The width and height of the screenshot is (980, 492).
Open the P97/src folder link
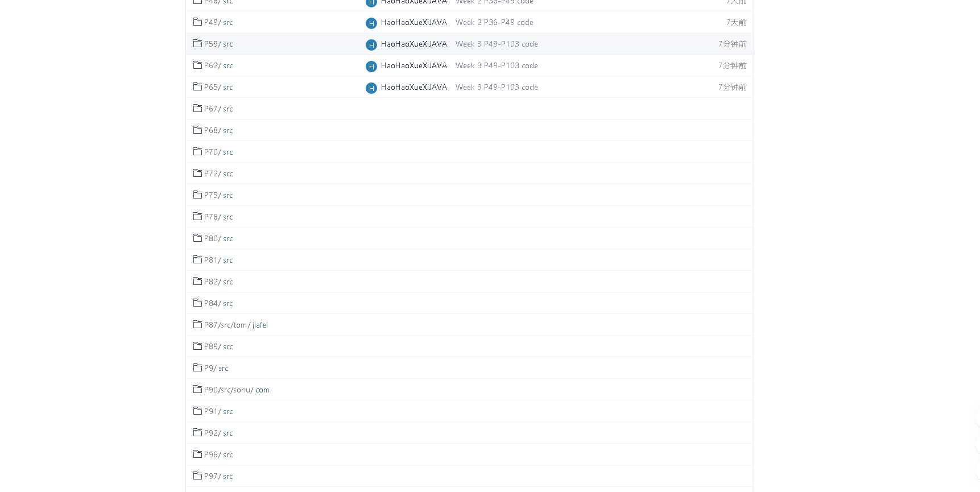[218, 476]
